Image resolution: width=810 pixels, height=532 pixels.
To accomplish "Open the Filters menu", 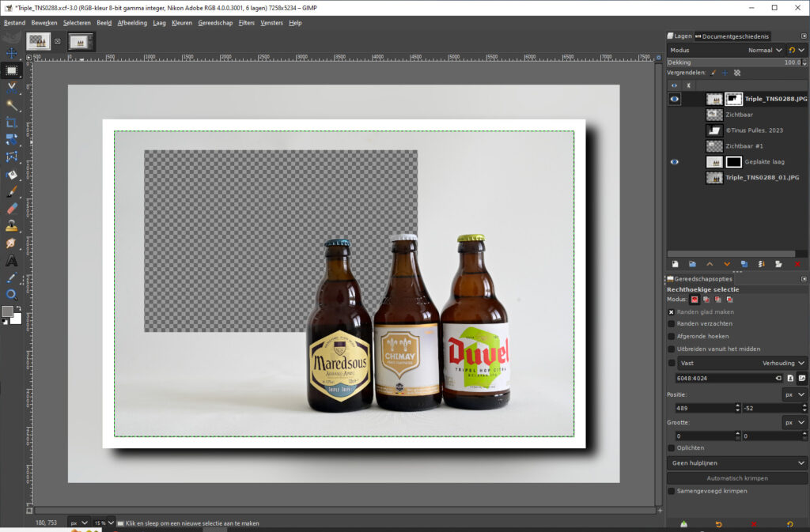I will [x=247, y=23].
